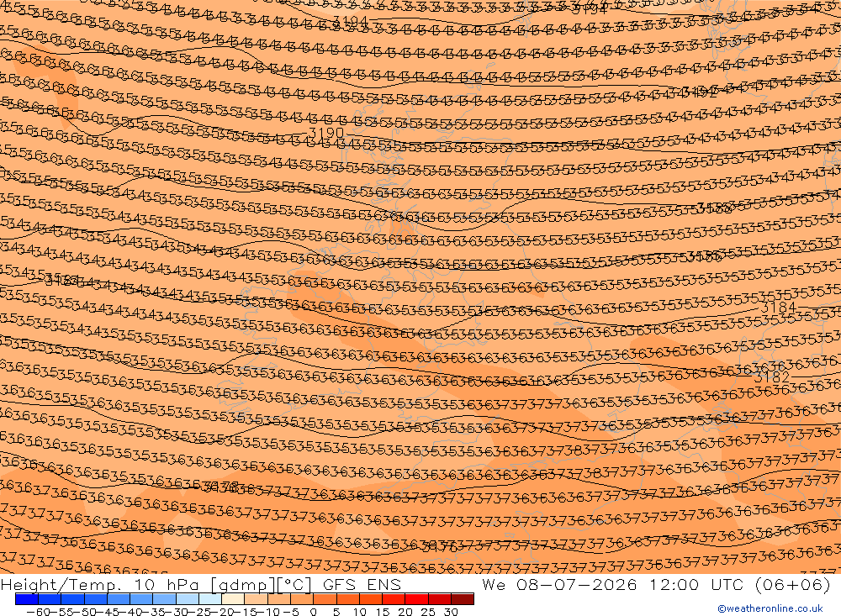Click the '3176' contour label near the bottom
This screenshot has width=841, height=616.
pos(440,547)
